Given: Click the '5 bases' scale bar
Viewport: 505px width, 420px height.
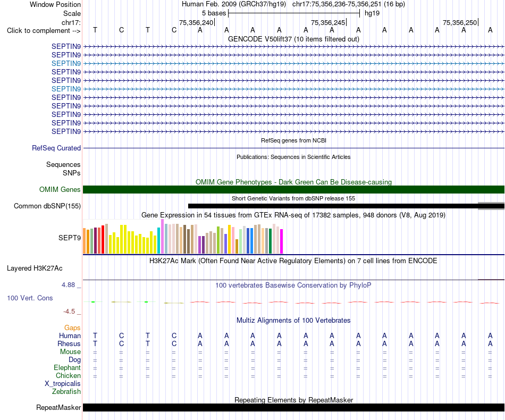Looking at the screenshot, I should (294, 13).
